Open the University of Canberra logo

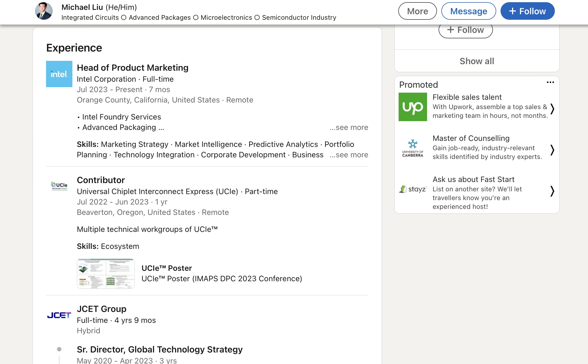click(413, 148)
